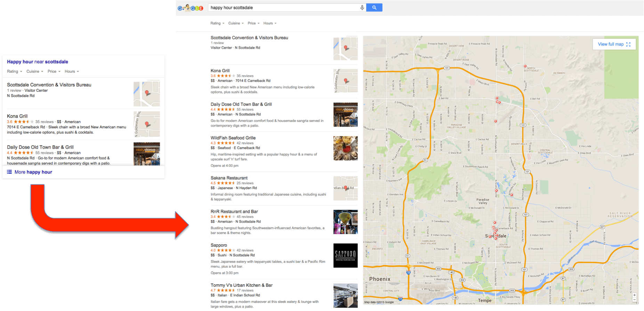
Task: Click the Sakana Restaurant map thumbnail
Action: [345, 188]
